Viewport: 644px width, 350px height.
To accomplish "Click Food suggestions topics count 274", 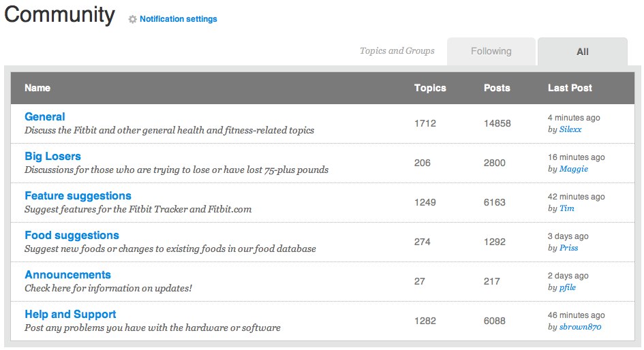I will click(423, 242).
